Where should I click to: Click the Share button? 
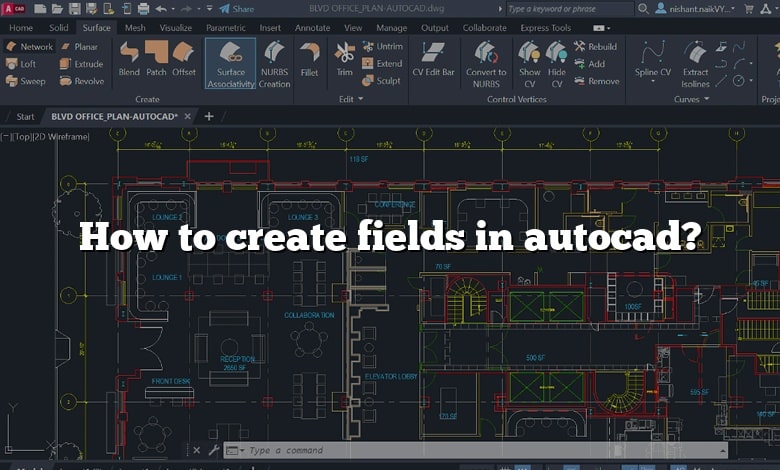point(237,8)
